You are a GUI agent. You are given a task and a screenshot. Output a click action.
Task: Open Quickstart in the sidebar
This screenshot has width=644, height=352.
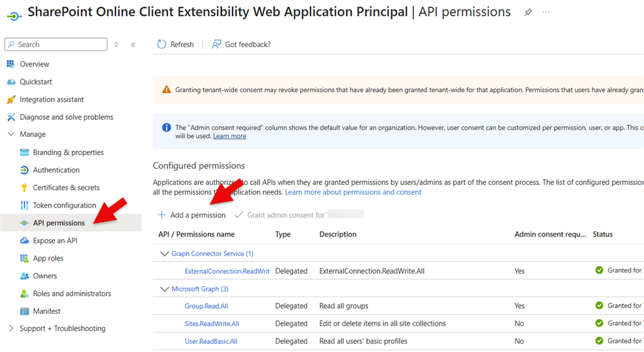35,82
